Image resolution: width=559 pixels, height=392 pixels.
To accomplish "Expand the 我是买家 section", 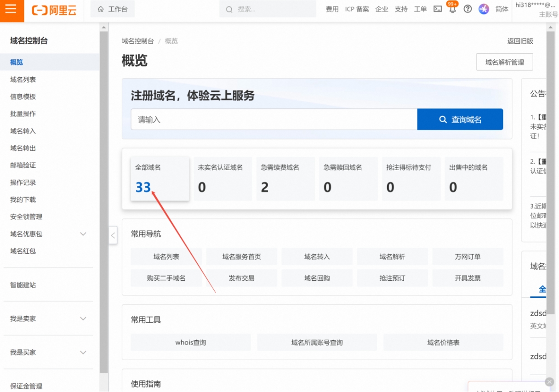I will point(83,352).
